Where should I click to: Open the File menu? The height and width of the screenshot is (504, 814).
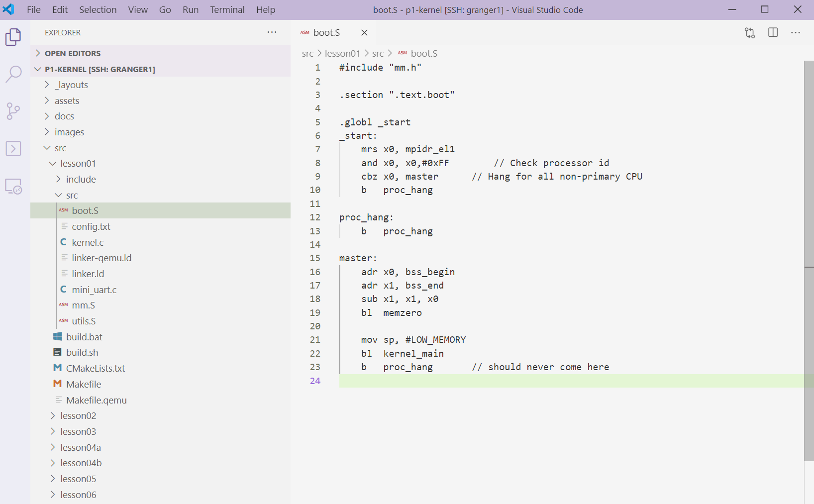34,9
